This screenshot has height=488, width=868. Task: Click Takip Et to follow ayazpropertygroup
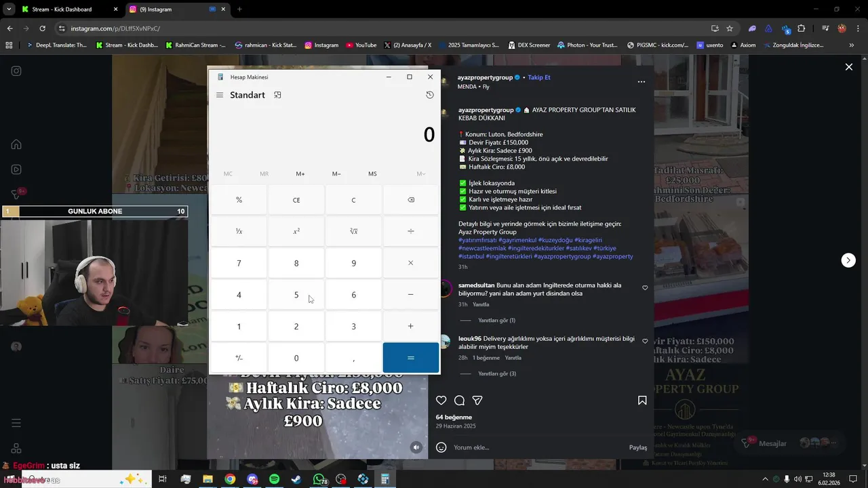(x=539, y=77)
